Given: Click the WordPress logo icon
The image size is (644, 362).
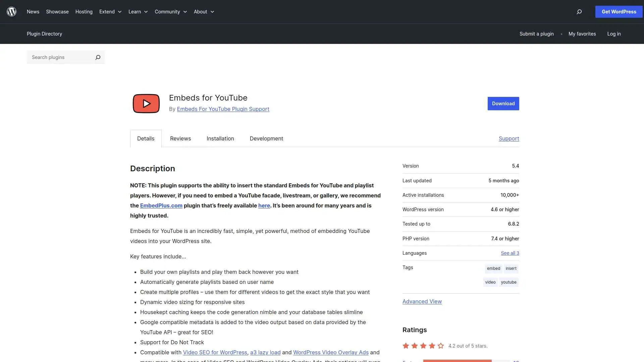Looking at the screenshot, I should tap(11, 11).
